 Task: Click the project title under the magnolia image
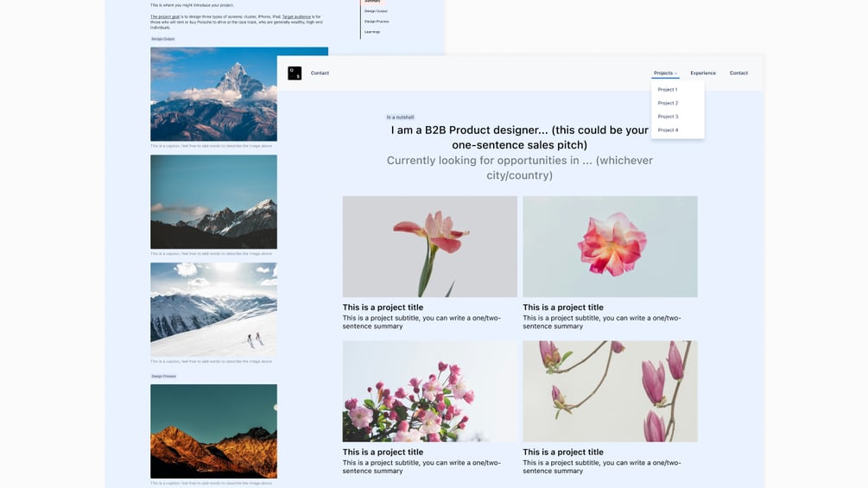click(x=563, y=452)
